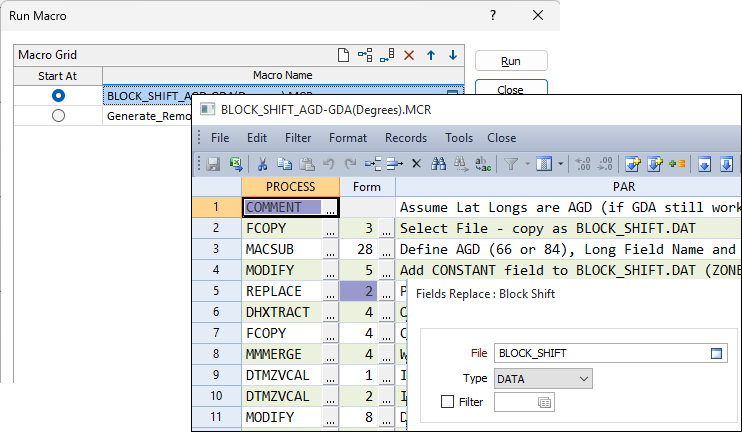Select Start At radio for Generate_Remo macro

click(x=58, y=115)
